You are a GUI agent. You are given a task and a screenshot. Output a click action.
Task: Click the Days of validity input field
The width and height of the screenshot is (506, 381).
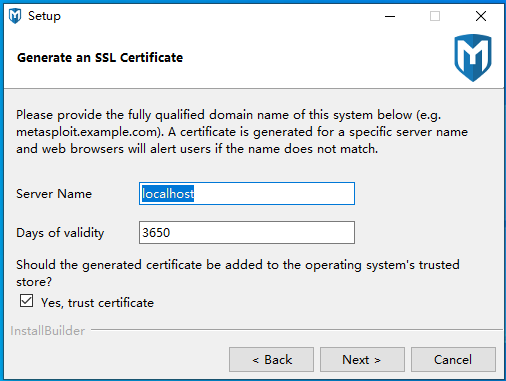247,232
